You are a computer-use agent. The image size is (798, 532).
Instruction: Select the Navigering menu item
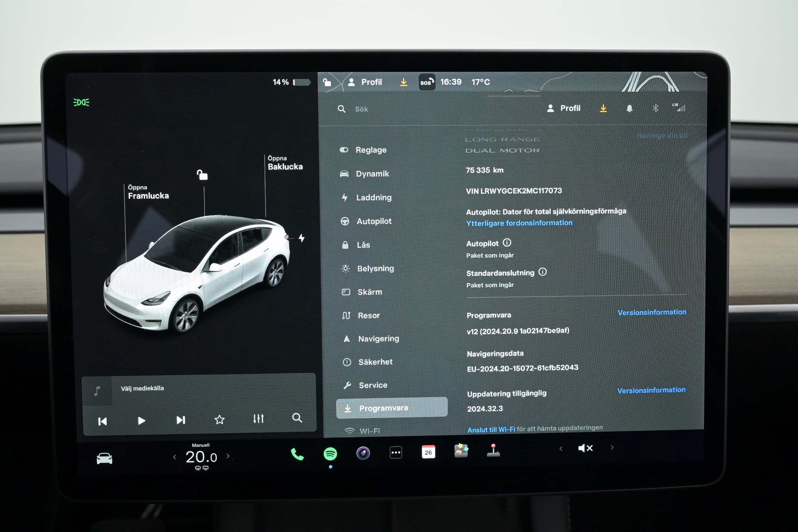[371, 339]
